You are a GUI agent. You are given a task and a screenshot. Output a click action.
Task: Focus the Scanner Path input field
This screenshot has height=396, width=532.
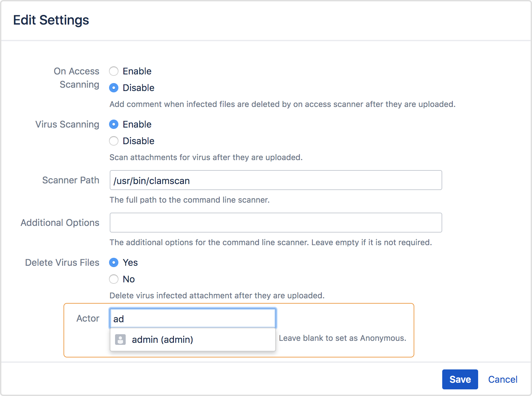(x=275, y=180)
